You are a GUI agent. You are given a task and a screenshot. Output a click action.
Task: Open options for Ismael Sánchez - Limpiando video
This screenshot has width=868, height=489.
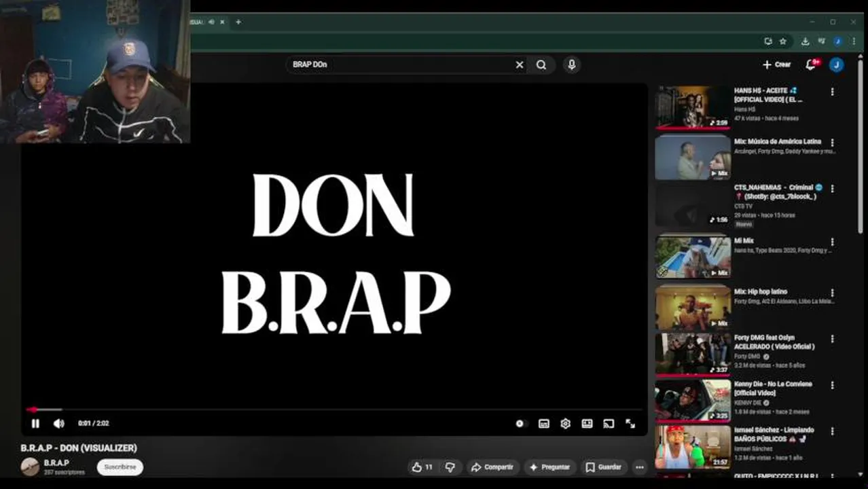[832, 432]
